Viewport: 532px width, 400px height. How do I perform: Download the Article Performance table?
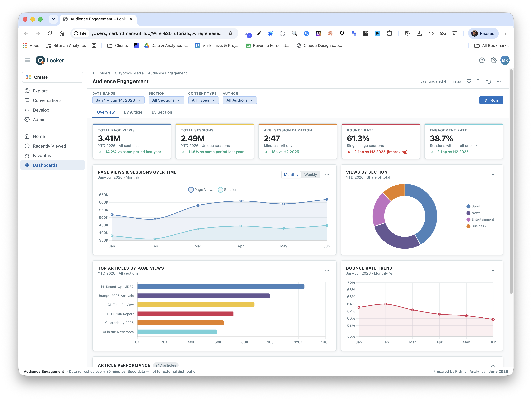tap(493, 365)
